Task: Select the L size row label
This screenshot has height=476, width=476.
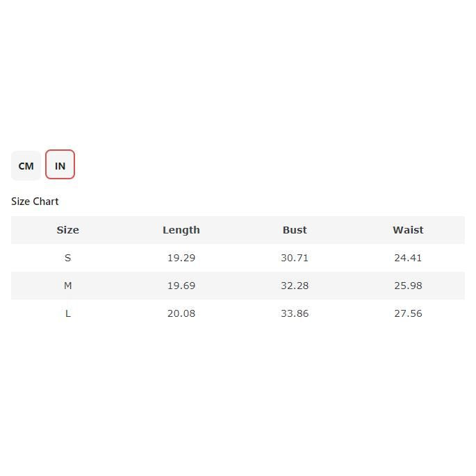Action: (x=67, y=313)
